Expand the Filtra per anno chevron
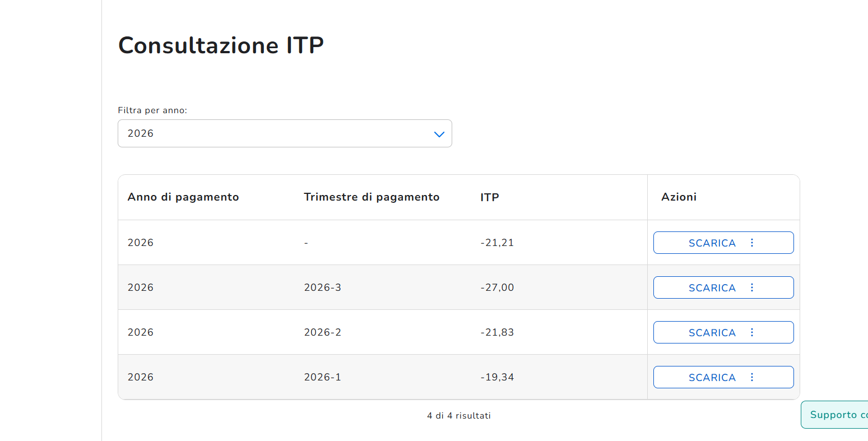The height and width of the screenshot is (441, 868). 439,134
